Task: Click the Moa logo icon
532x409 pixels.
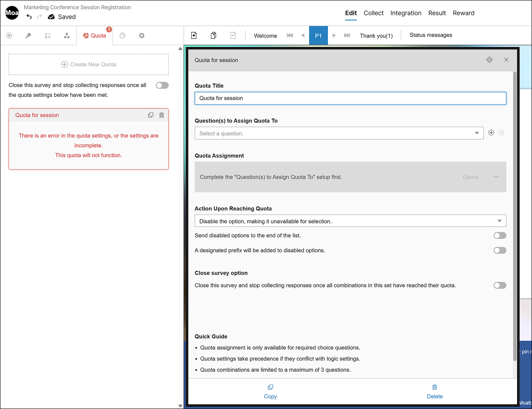Action: tap(12, 13)
